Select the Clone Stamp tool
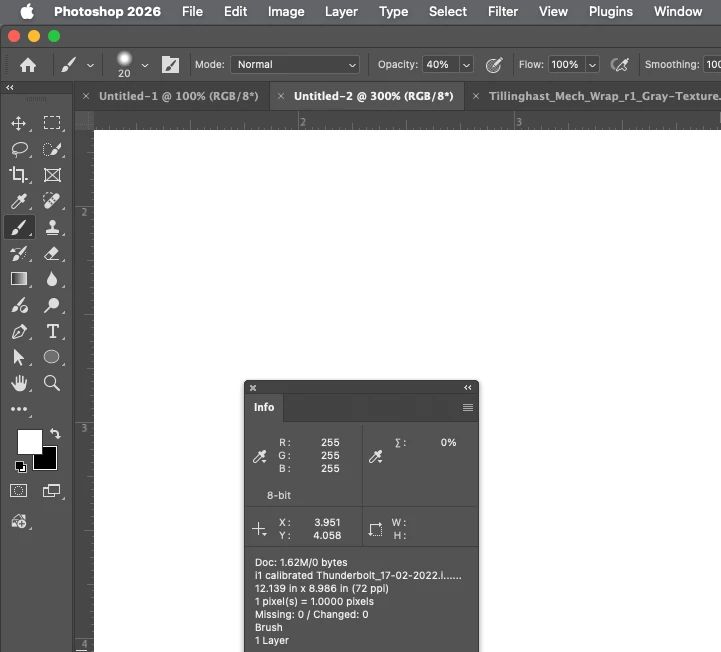 pos(52,227)
